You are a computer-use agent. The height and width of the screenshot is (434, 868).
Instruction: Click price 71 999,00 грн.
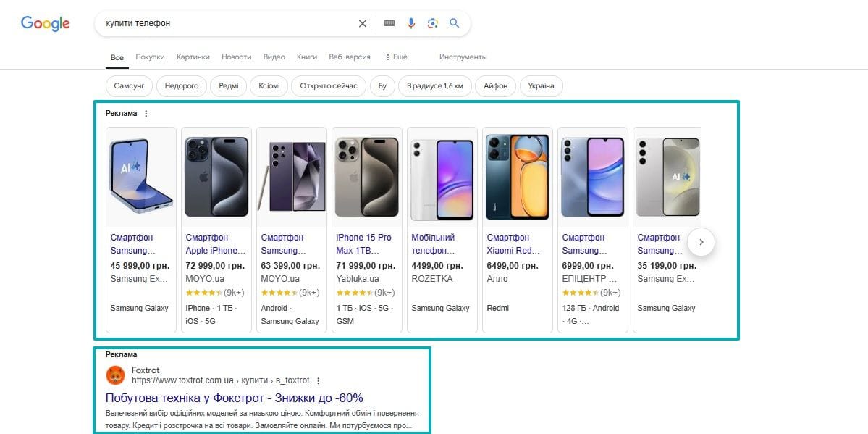pos(366,265)
